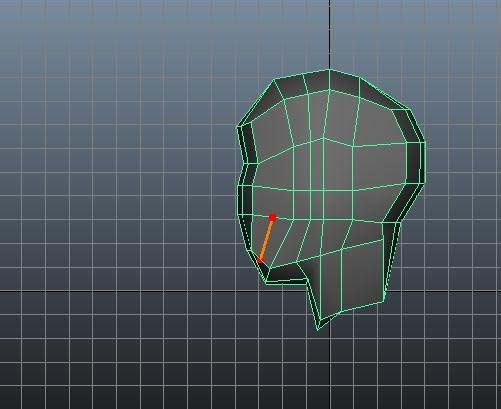The image size is (501, 409).
Task: Select the upper-back crown corner vertex
Action: (x=410, y=109)
